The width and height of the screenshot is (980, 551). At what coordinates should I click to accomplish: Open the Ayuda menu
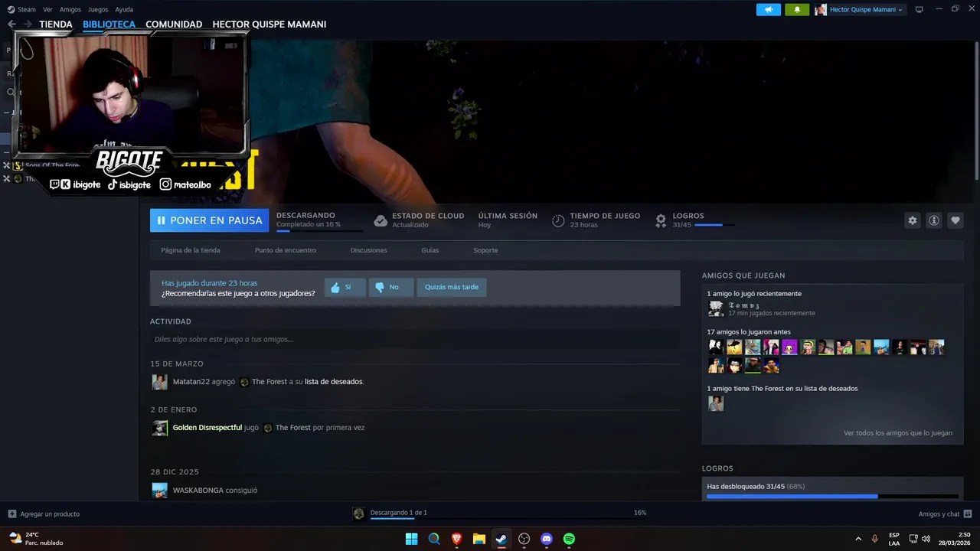tap(124, 9)
